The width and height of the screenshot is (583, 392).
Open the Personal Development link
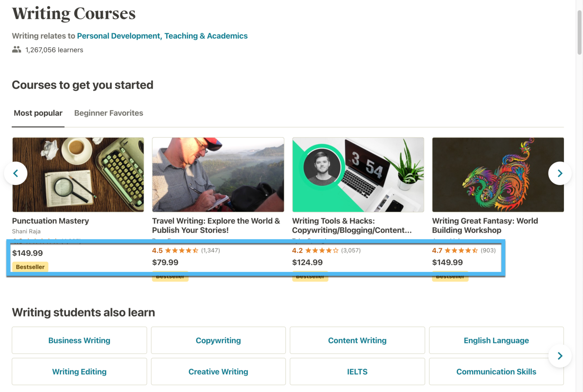point(118,36)
